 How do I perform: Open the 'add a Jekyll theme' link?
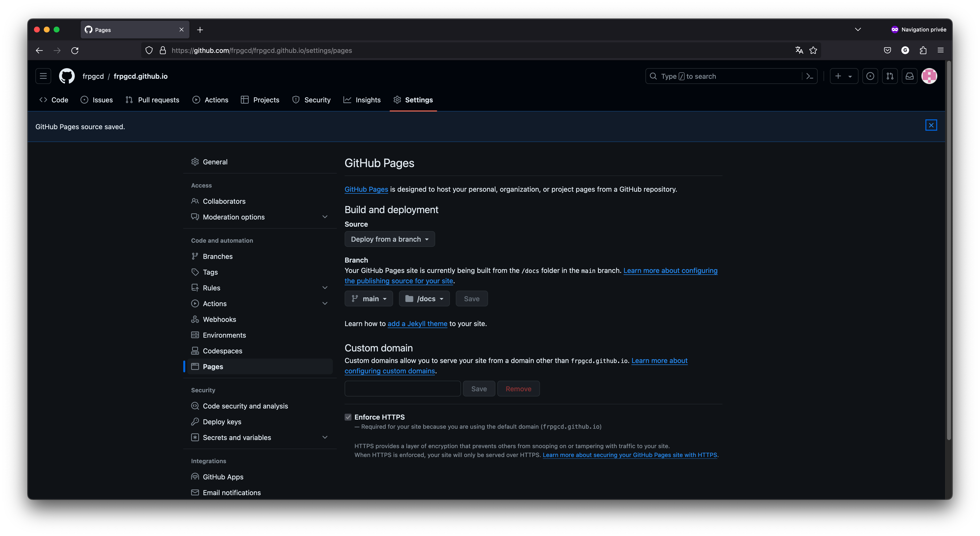pyautogui.click(x=417, y=324)
